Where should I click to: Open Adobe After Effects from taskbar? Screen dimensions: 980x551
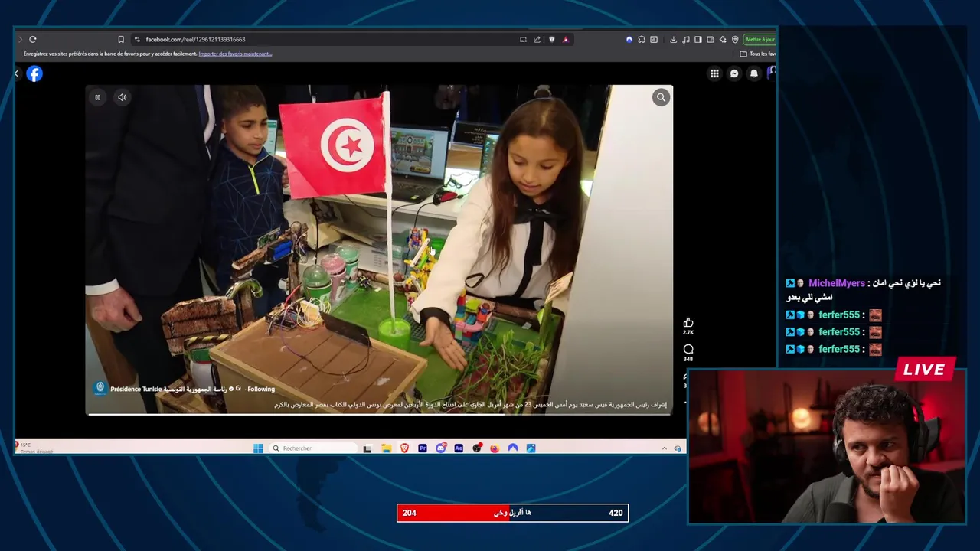[459, 448]
